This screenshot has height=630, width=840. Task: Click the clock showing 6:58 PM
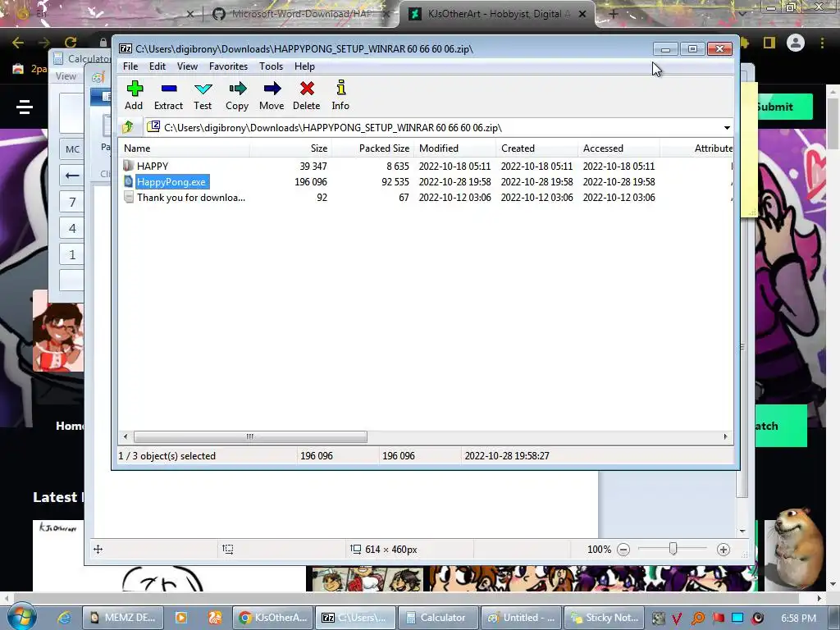click(798, 618)
